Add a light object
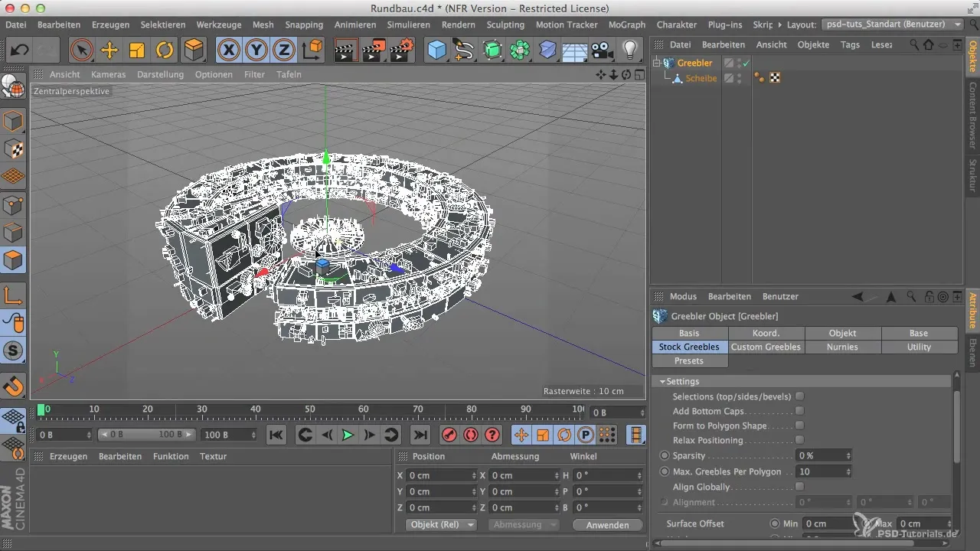Image resolution: width=980 pixels, height=551 pixels. pyautogui.click(x=630, y=51)
